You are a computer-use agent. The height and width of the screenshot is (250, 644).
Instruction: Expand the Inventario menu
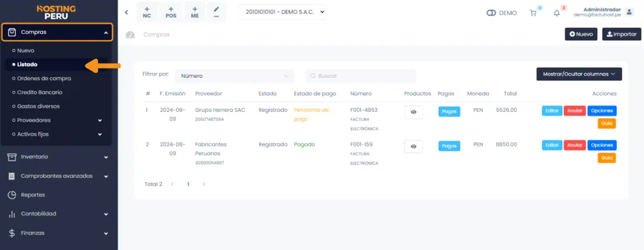tap(106, 157)
